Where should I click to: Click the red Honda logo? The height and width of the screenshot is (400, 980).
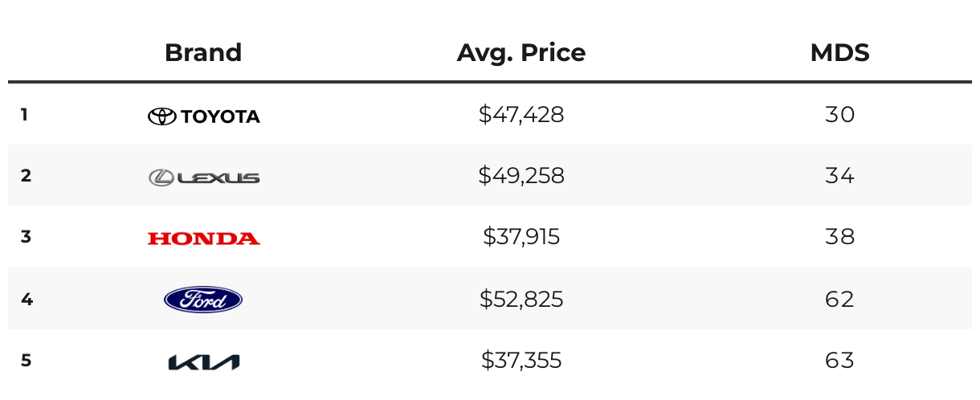[203, 239]
